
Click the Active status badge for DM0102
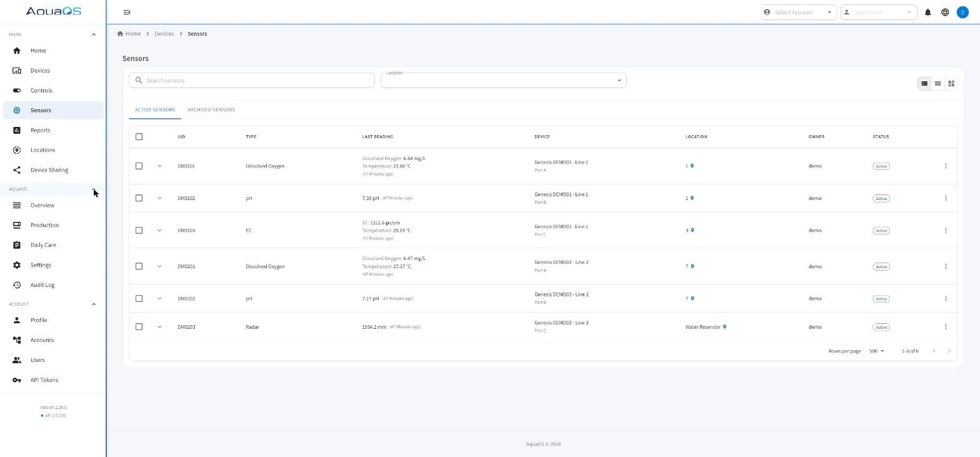click(881, 199)
